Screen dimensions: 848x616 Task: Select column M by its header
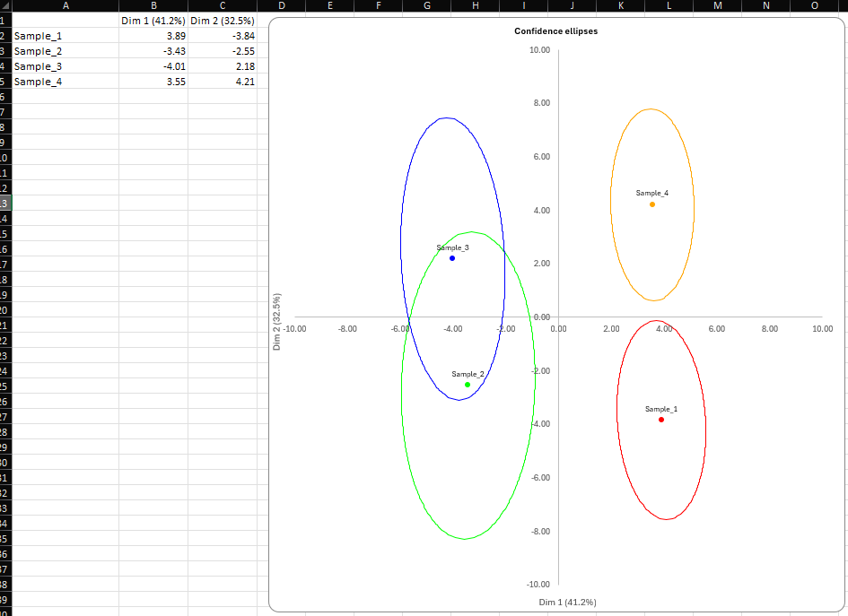pos(718,5)
